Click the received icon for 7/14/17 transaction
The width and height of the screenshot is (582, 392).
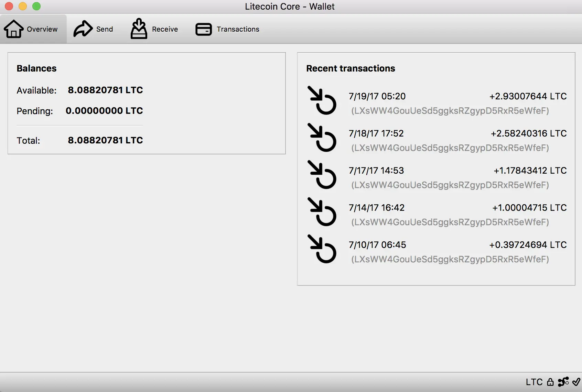pyautogui.click(x=322, y=212)
